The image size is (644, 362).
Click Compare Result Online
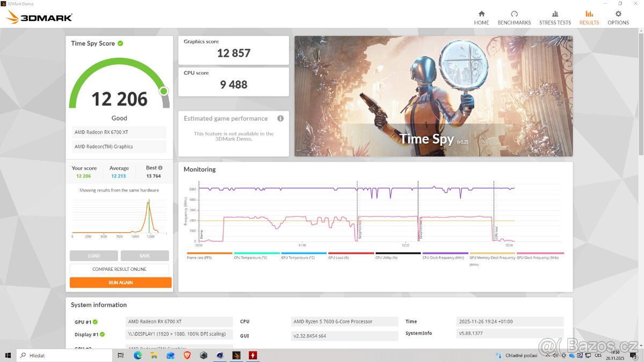[x=119, y=269]
